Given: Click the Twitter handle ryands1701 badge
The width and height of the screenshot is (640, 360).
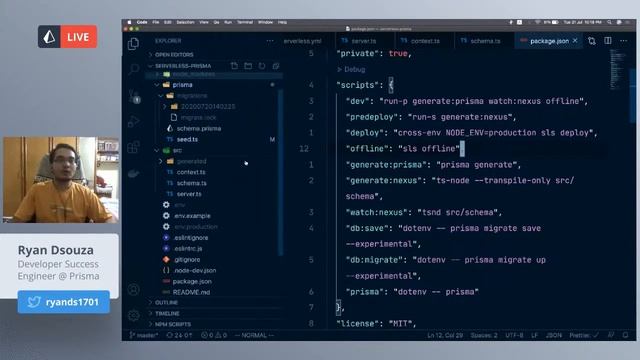Looking at the screenshot, I should (x=64, y=302).
